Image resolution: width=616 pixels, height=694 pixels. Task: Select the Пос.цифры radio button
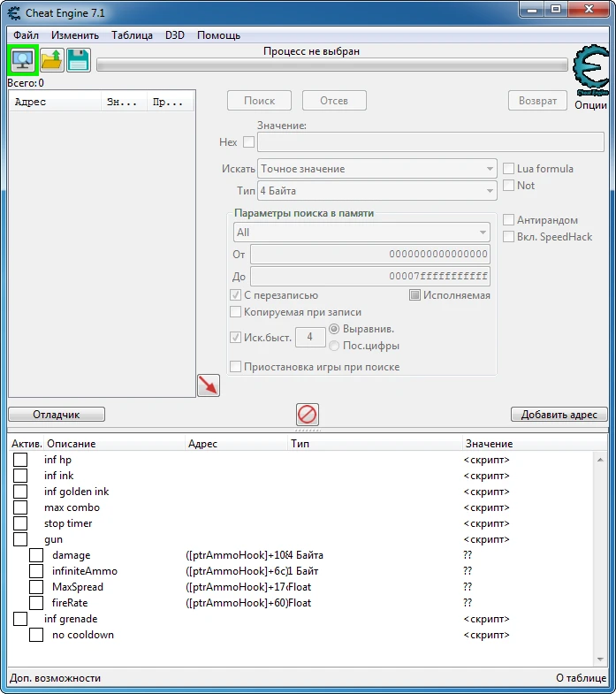click(x=334, y=346)
